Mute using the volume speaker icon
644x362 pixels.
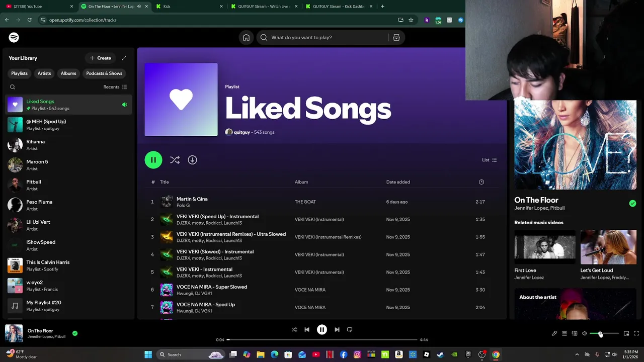coord(584,333)
